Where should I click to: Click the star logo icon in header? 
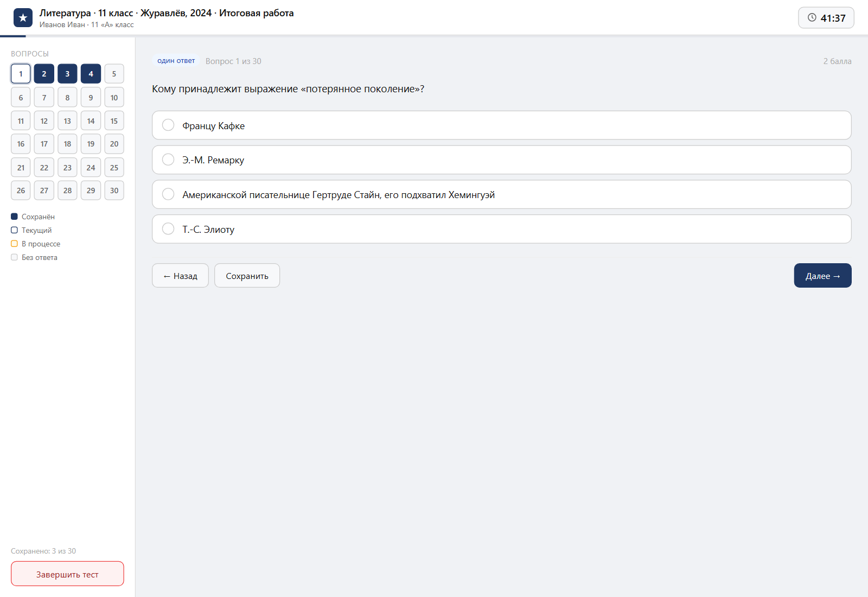23,18
